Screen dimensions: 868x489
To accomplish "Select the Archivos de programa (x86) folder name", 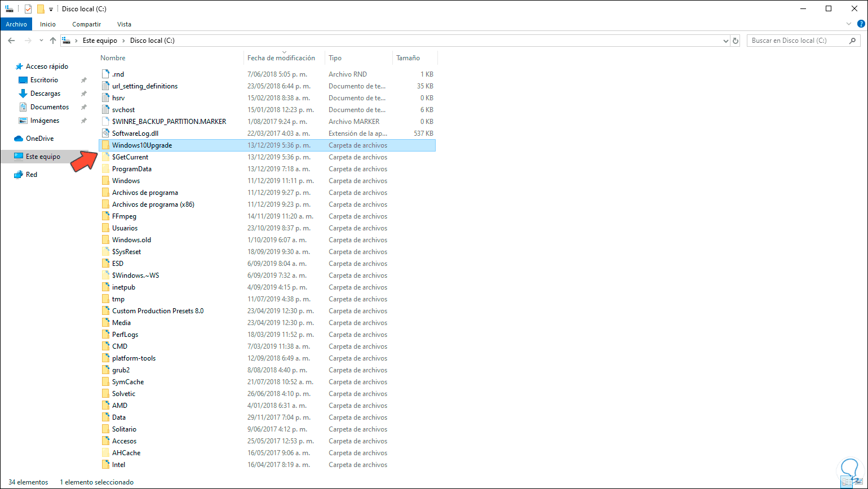I will point(153,205).
